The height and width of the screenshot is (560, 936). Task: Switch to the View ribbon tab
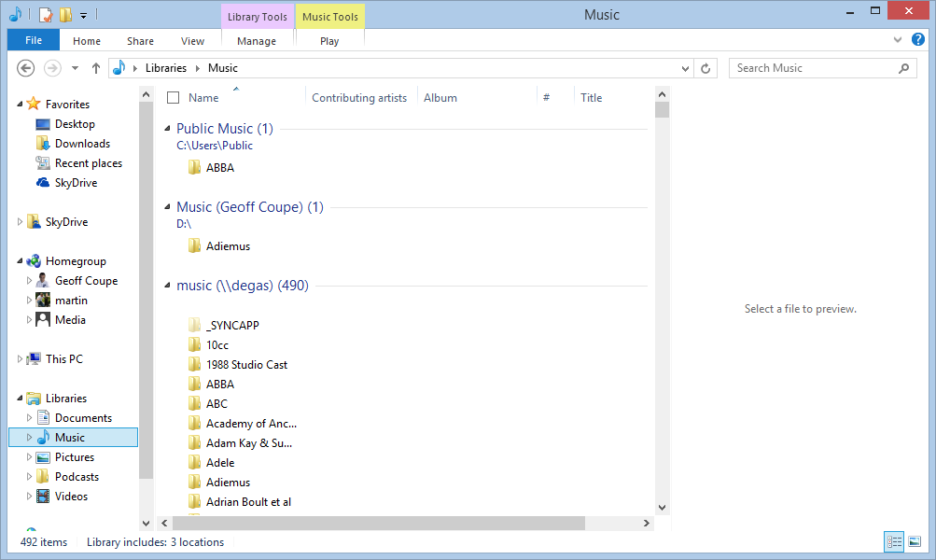coord(192,41)
